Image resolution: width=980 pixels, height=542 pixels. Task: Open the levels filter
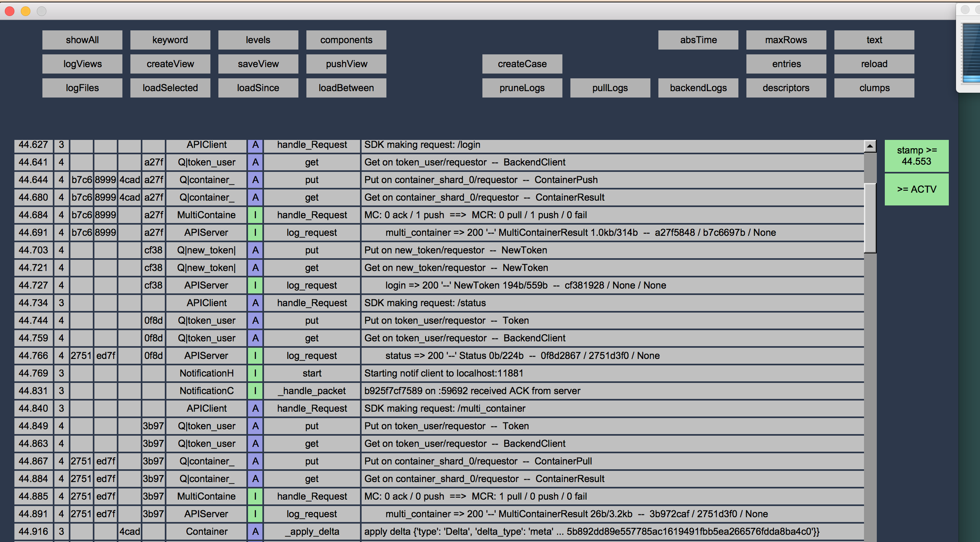258,40
